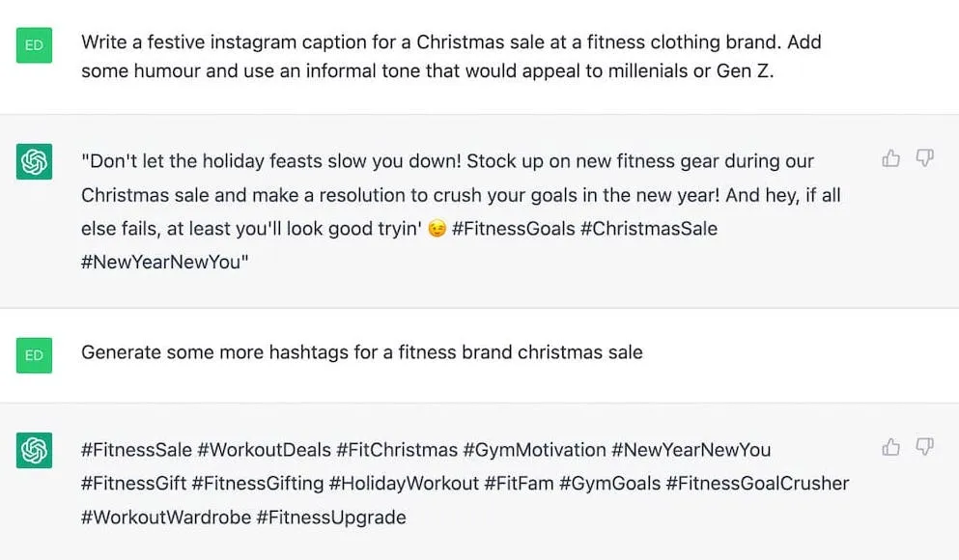Click the #WorkoutWardrobe hashtag

(166, 518)
